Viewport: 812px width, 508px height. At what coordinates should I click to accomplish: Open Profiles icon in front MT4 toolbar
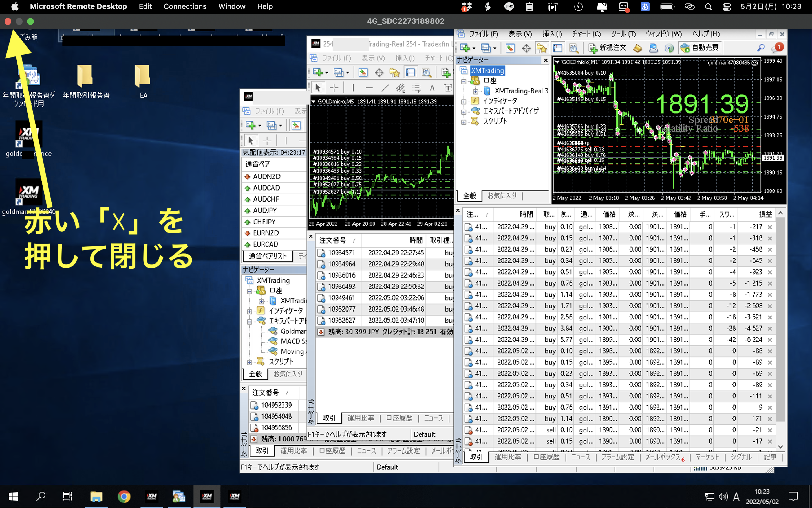tap(486, 48)
